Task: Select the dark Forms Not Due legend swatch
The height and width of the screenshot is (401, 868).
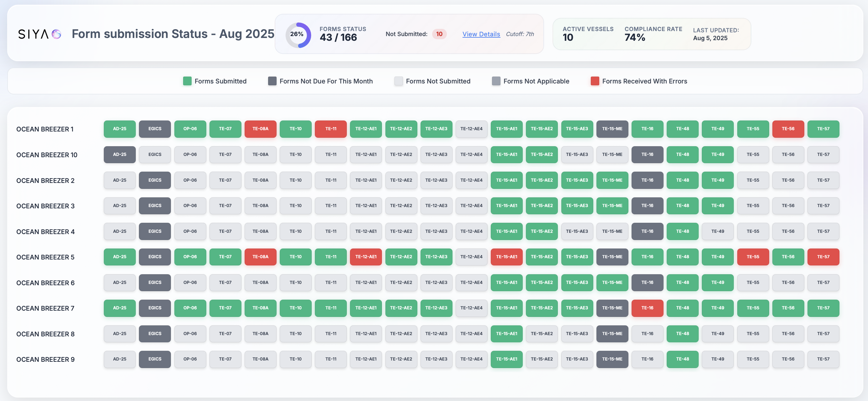Action: (x=272, y=81)
